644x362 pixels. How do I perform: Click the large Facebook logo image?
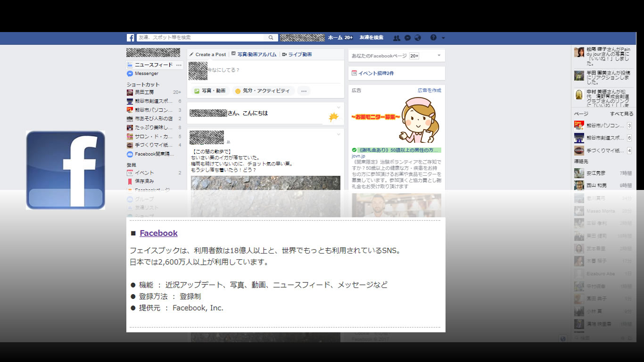(66, 170)
